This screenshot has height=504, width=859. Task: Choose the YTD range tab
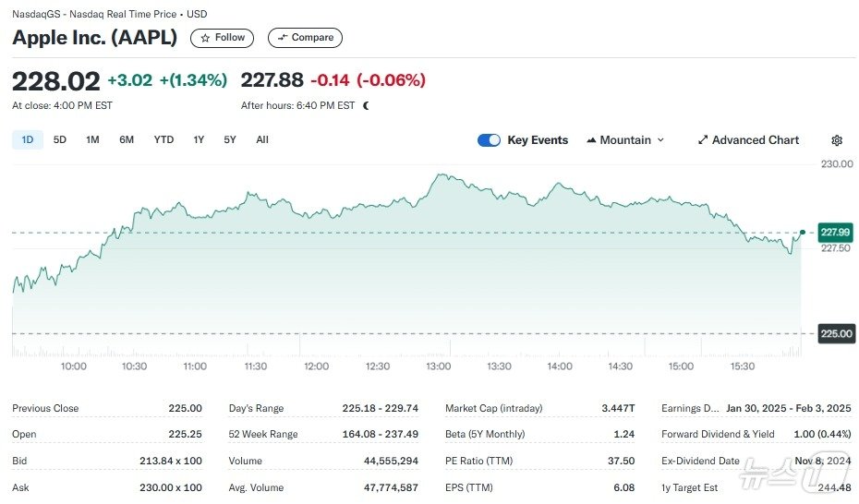[163, 140]
